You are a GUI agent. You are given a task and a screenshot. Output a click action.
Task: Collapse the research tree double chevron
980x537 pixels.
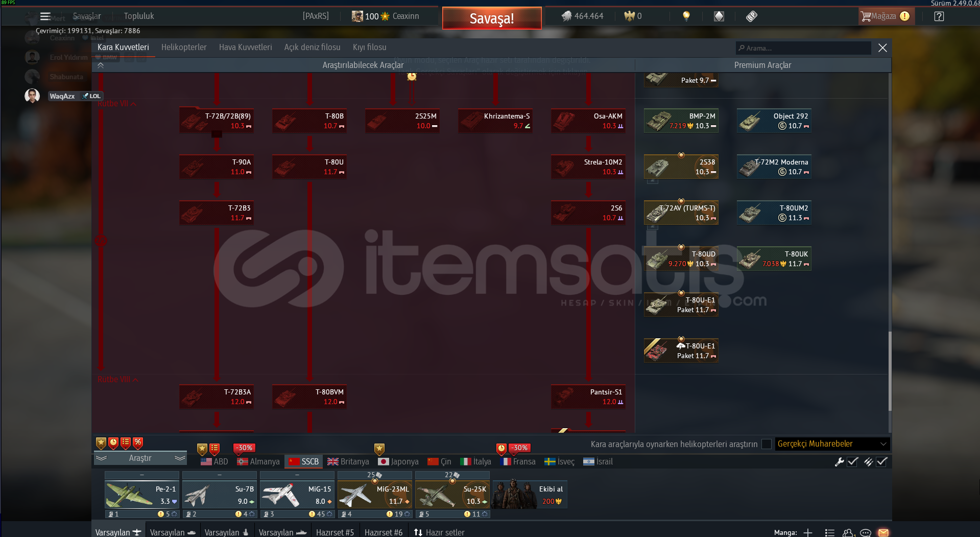point(101,65)
